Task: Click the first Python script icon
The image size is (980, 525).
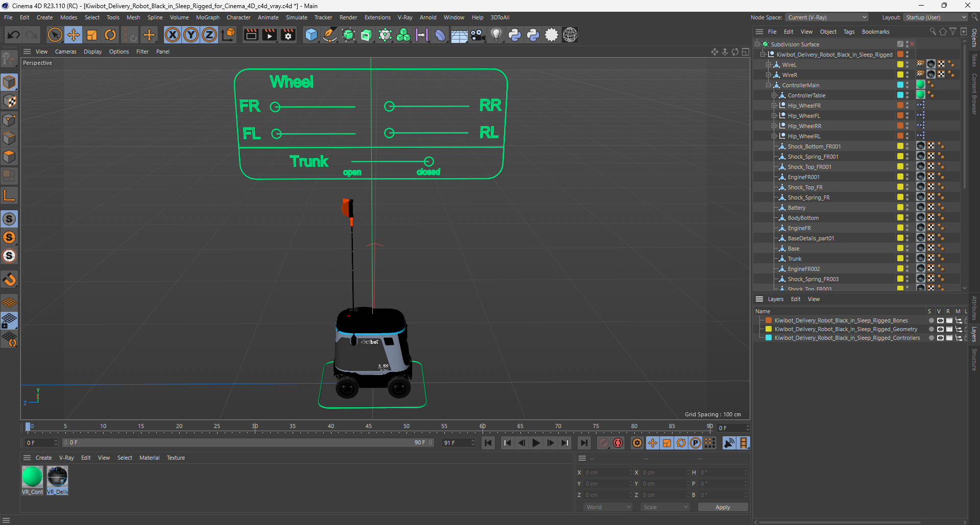Action: (x=515, y=35)
